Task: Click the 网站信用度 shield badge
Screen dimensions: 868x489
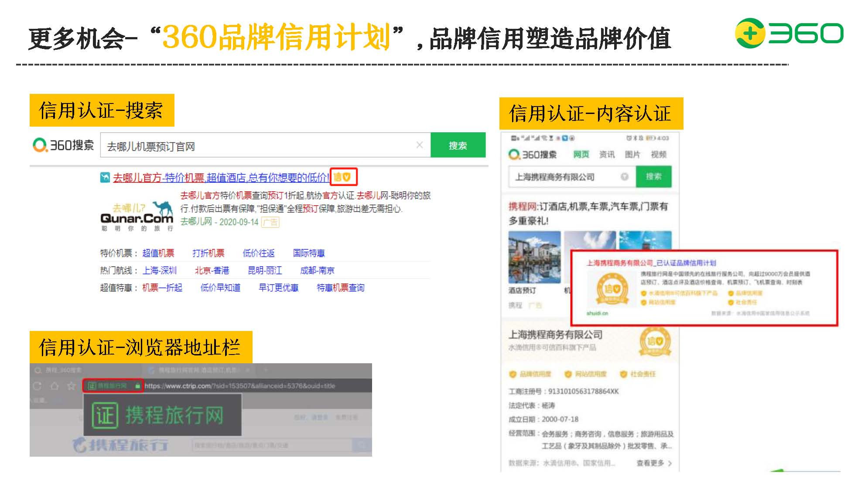Action: [x=586, y=374]
